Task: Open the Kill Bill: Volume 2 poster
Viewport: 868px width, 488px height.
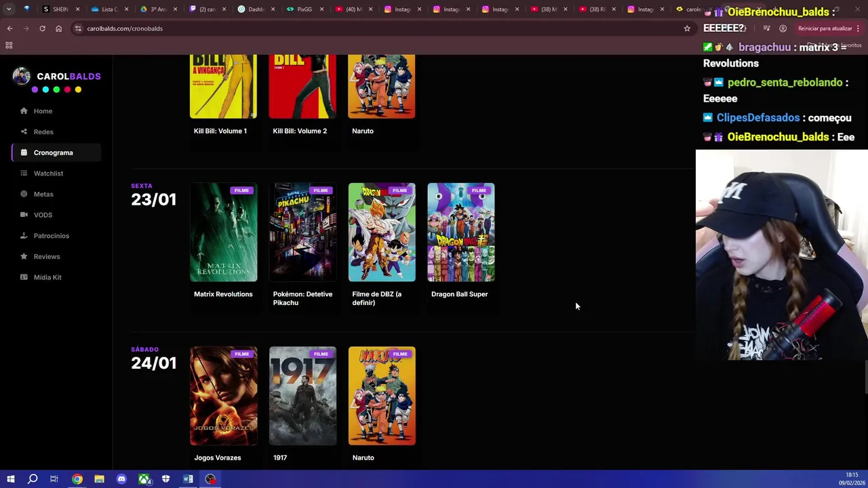Action: pyautogui.click(x=302, y=86)
